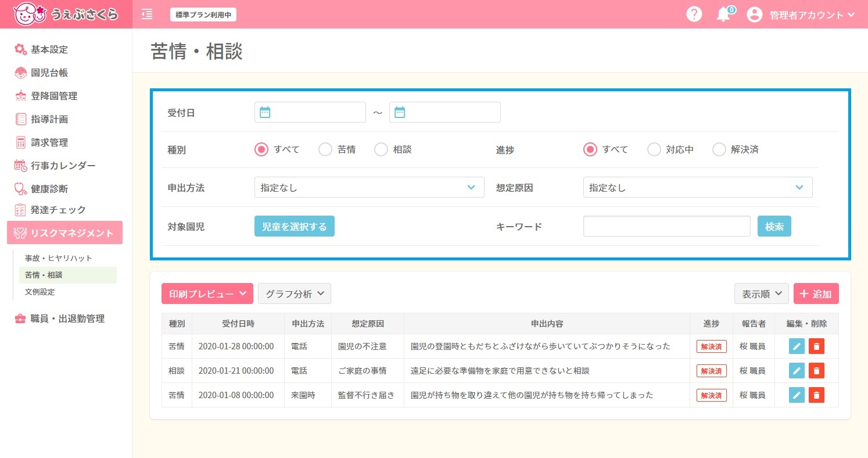Click the 検索 button
The width and height of the screenshot is (868, 458).
[x=774, y=226]
